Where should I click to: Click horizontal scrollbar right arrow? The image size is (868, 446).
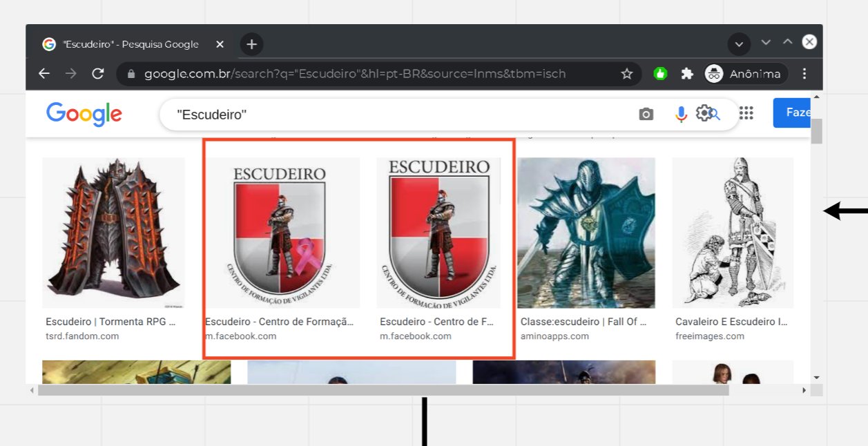point(804,390)
